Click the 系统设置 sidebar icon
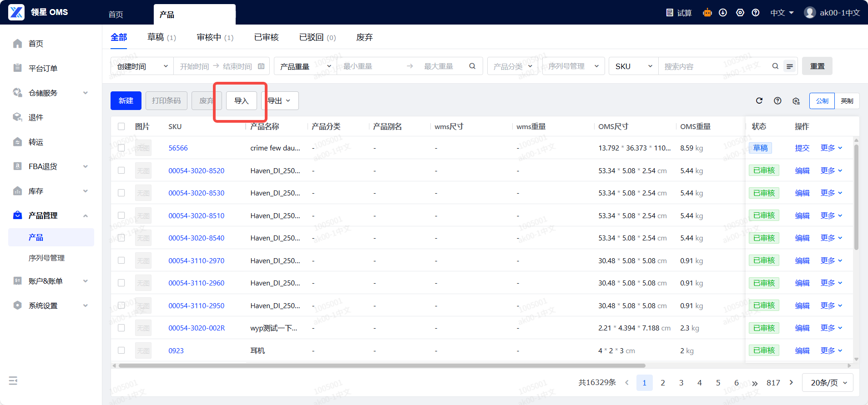This screenshot has height=405, width=868. point(18,305)
